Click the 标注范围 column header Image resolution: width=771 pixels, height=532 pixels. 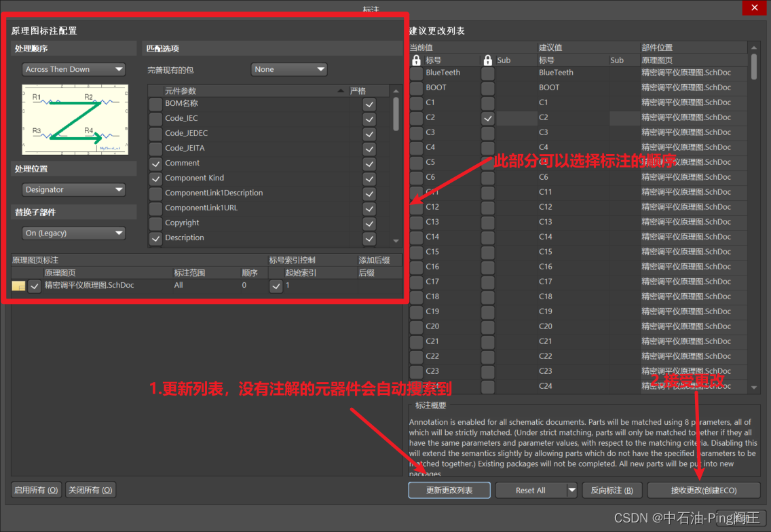[x=189, y=273]
